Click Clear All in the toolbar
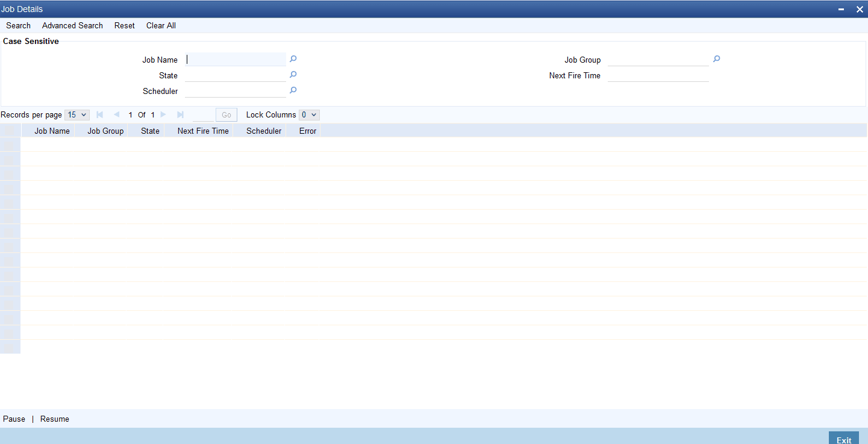 point(161,25)
